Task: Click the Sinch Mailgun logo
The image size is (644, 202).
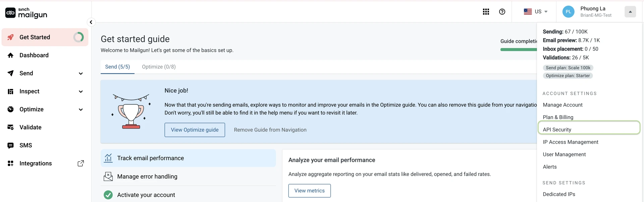Action: click(x=26, y=13)
